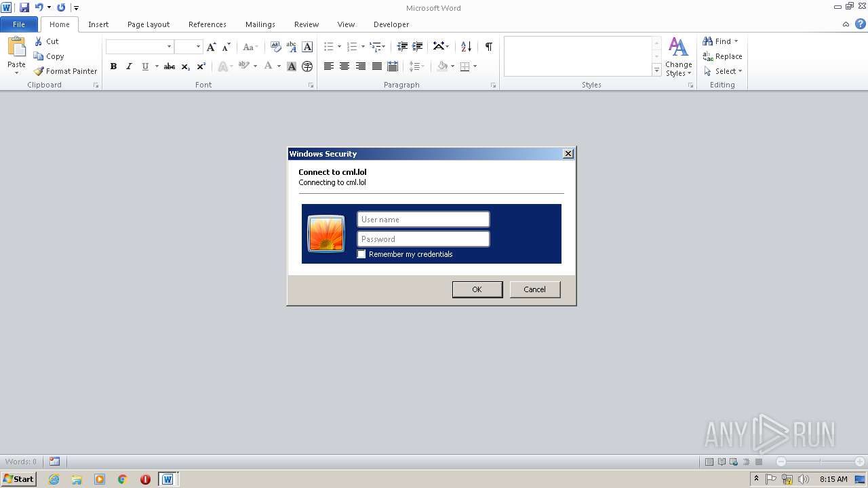This screenshot has width=868, height=488.
Task: Click the Character Border icon
Action: tap(307, 47)
